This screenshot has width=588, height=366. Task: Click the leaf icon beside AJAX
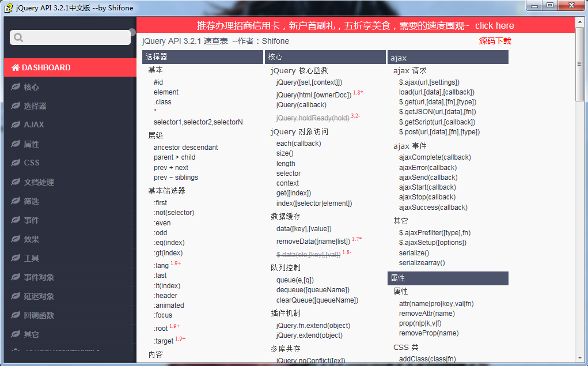[x=16, y=124]
